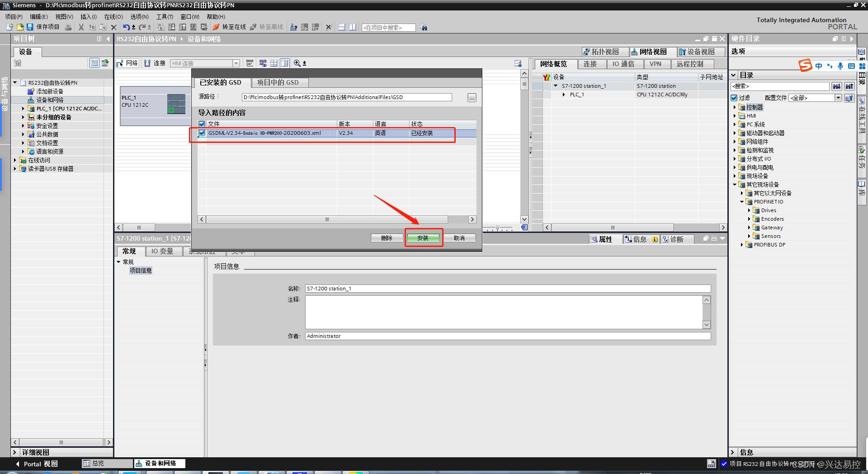Image resolution: width=868 pixels, height=474 pixels.
Task: Click the 网络 networking mode button
Action: (127, 63)
